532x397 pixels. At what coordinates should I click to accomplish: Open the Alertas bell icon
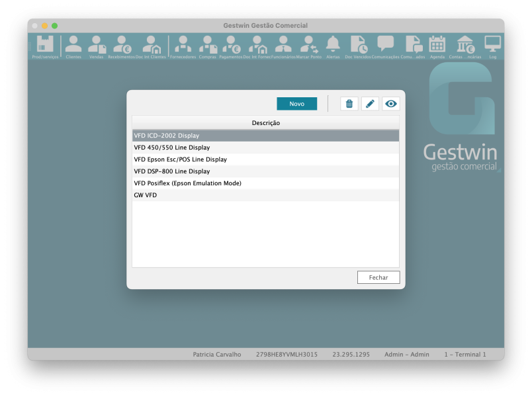point(333,46)
